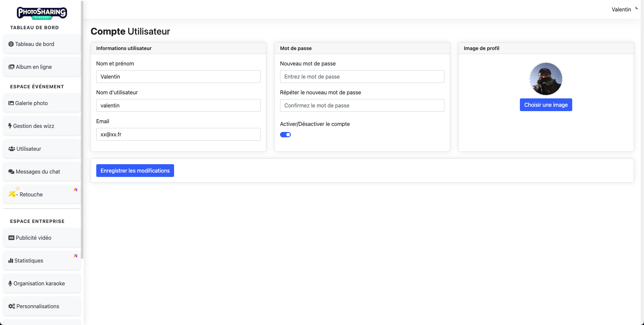Click the Image de profil card header

pyautogui.click(x=546, y=48)
